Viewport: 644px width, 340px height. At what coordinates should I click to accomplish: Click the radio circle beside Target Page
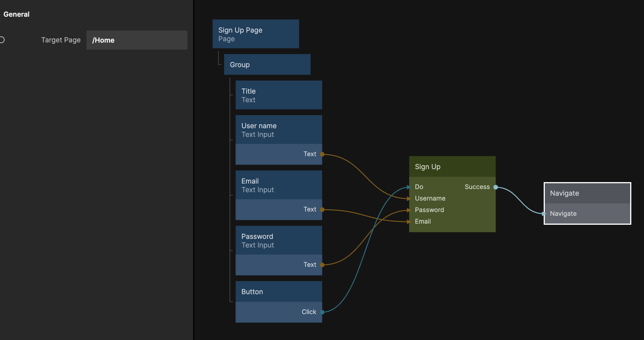pyautogui.click(x=2, y=40)
